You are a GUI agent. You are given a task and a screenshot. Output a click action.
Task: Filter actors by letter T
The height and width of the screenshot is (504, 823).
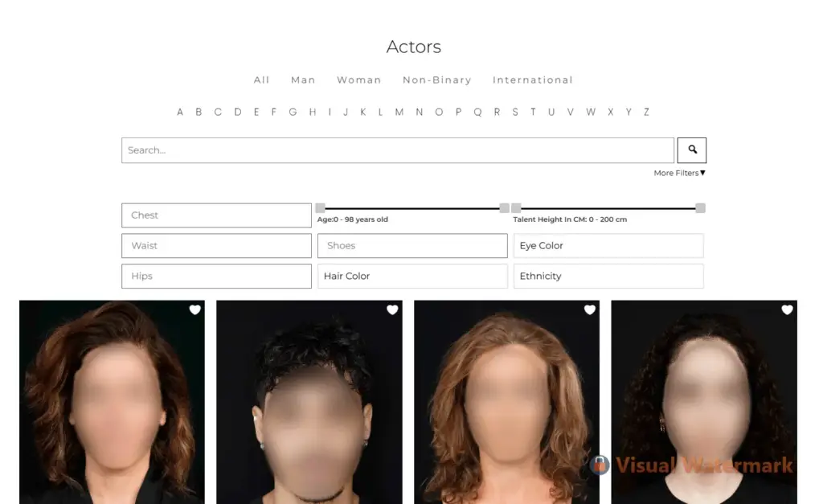[533, 112]
